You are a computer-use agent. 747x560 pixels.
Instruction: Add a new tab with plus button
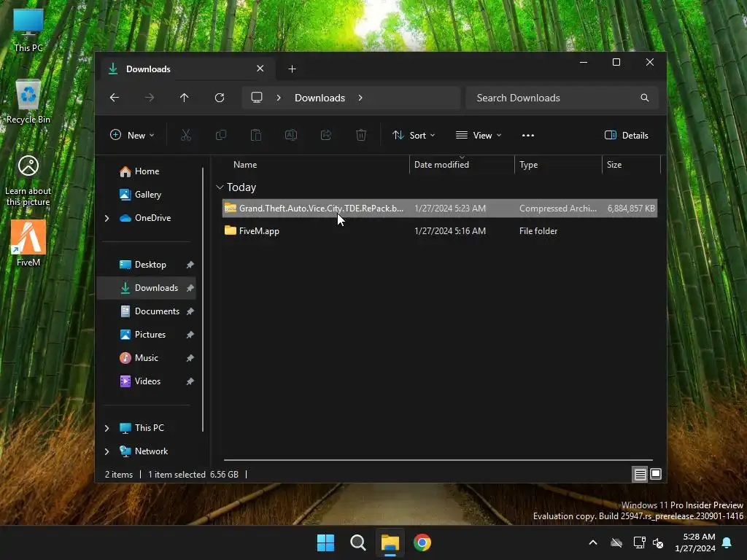pyautogui.click(x=292, y=69)
